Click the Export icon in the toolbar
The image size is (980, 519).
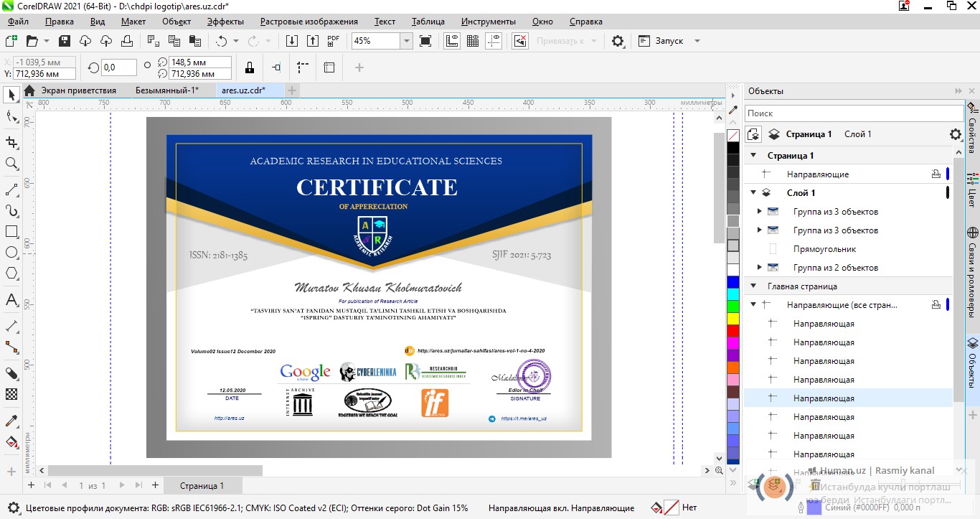click(x=311, y=41)
